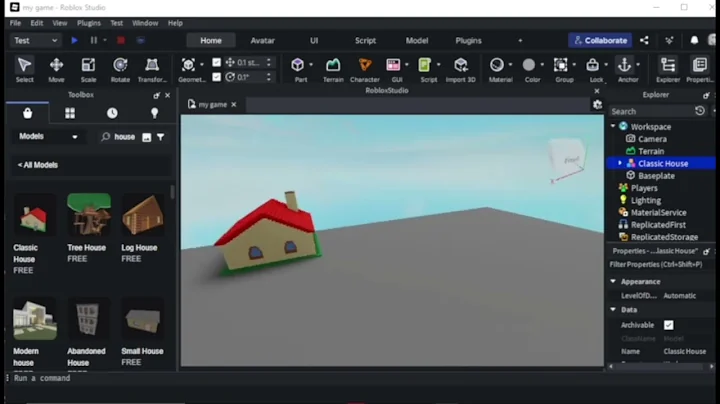The image size is (720, 404).
Task: Open the Geometry tool
Action: click(x=189, y=70)
